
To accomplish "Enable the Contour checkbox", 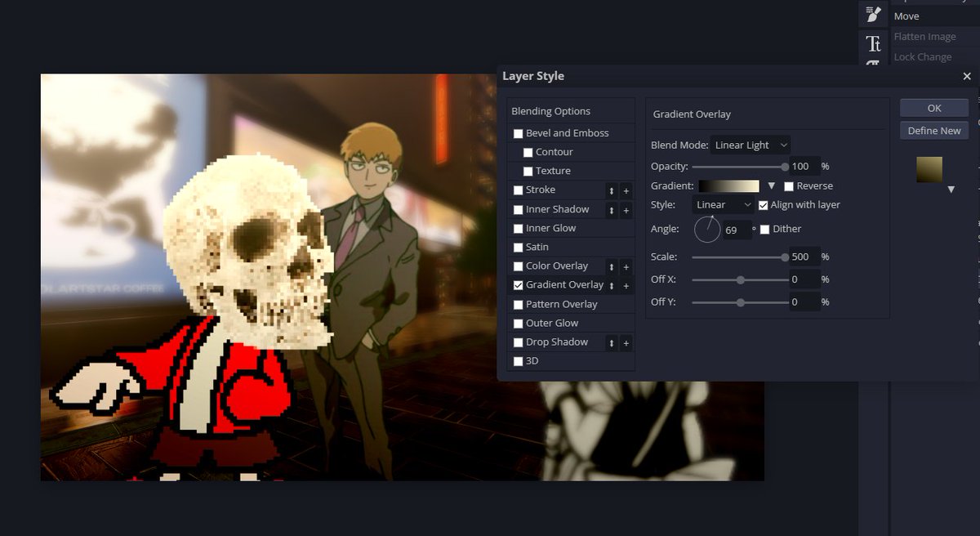I will 528,152.
